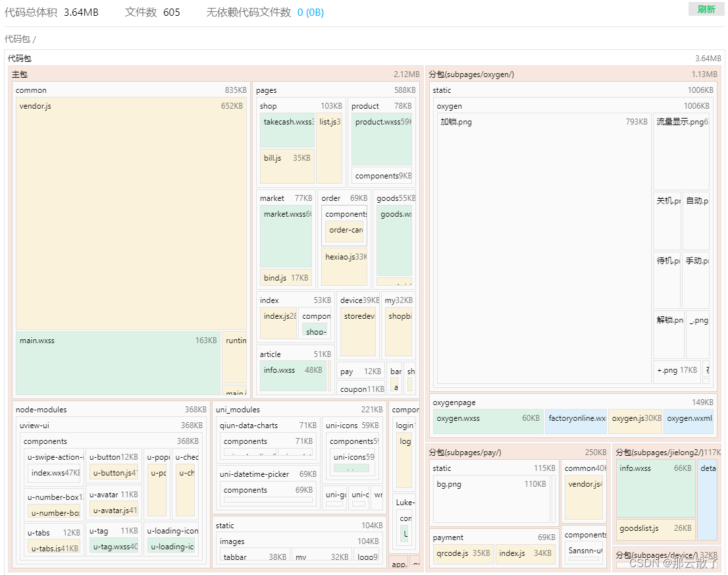
Task: Select the main.wxss 163KB block
Action: [118, 363]
